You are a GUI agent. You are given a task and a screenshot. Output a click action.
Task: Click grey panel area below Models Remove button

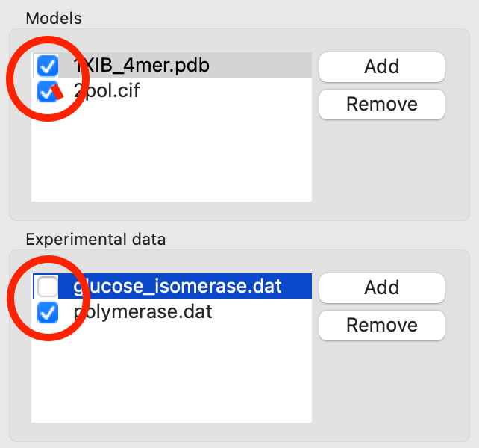click(381, 164)
